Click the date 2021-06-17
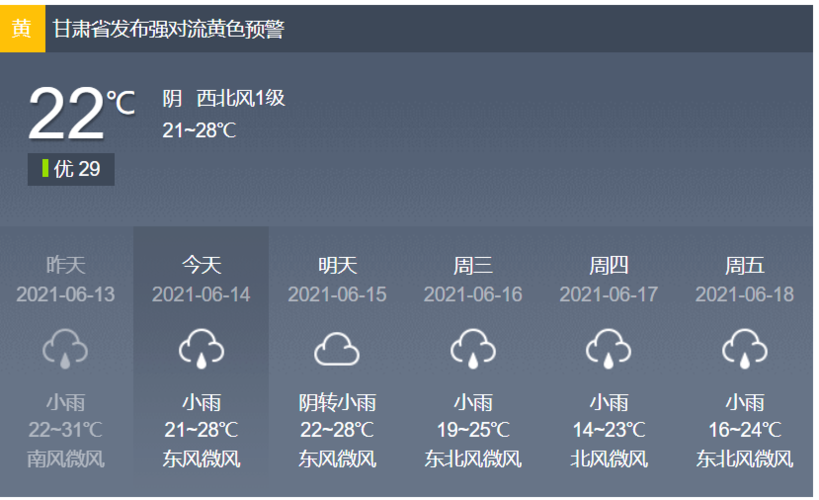The width and height of the screenshot is (819, 500). pyautogui.click(x=609, y=295)
